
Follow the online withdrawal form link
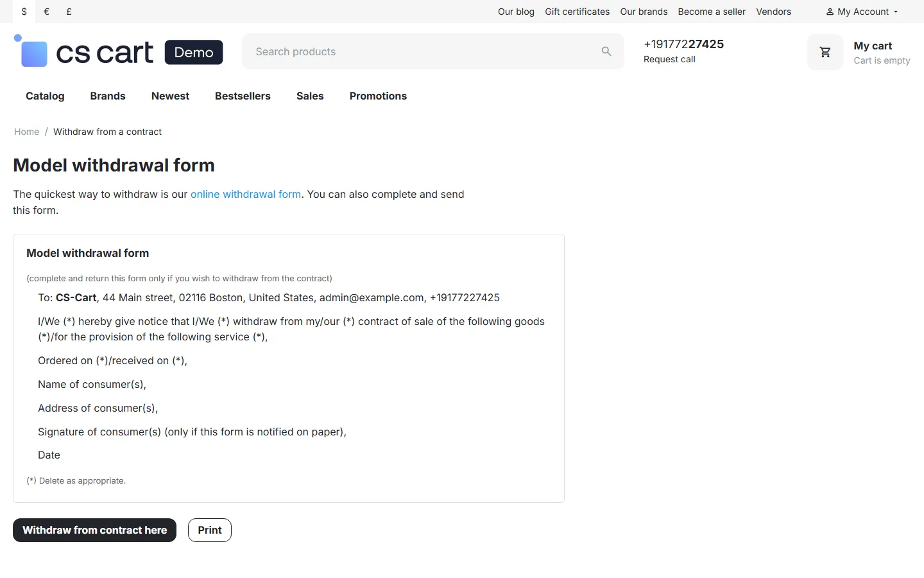(246, 194)
